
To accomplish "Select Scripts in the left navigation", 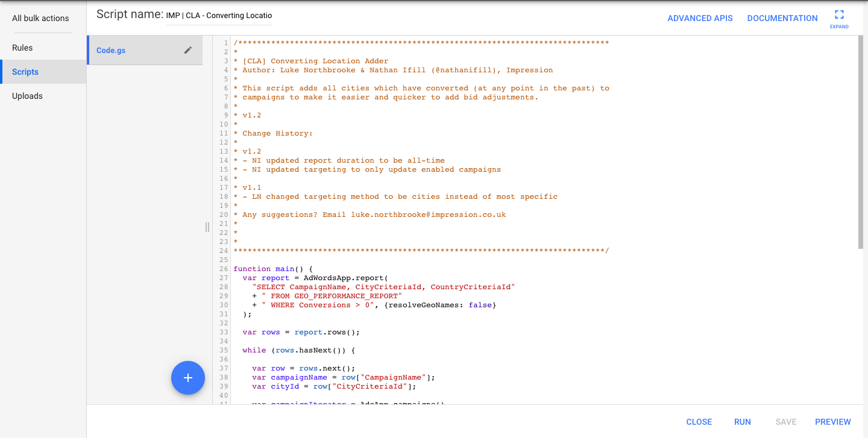I will pyautogui.click(x=25, y=72).
